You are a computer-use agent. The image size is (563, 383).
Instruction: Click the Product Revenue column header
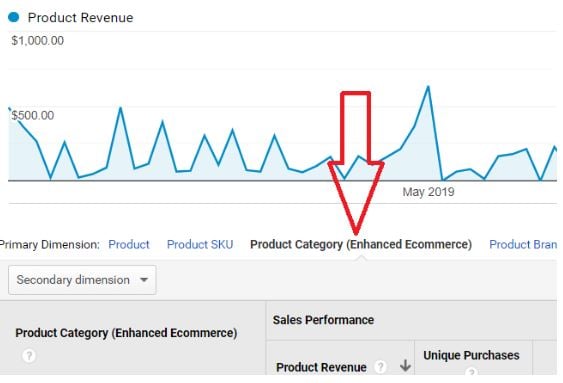321,367
